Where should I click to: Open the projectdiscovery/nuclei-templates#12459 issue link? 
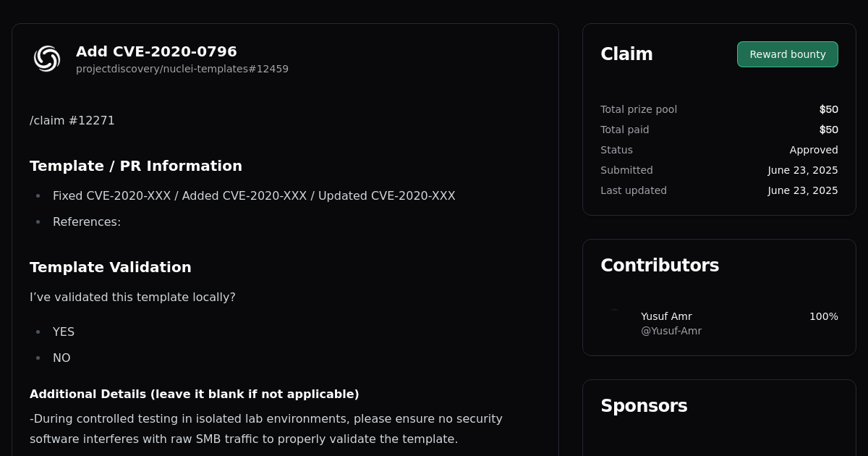coord(182,69)
